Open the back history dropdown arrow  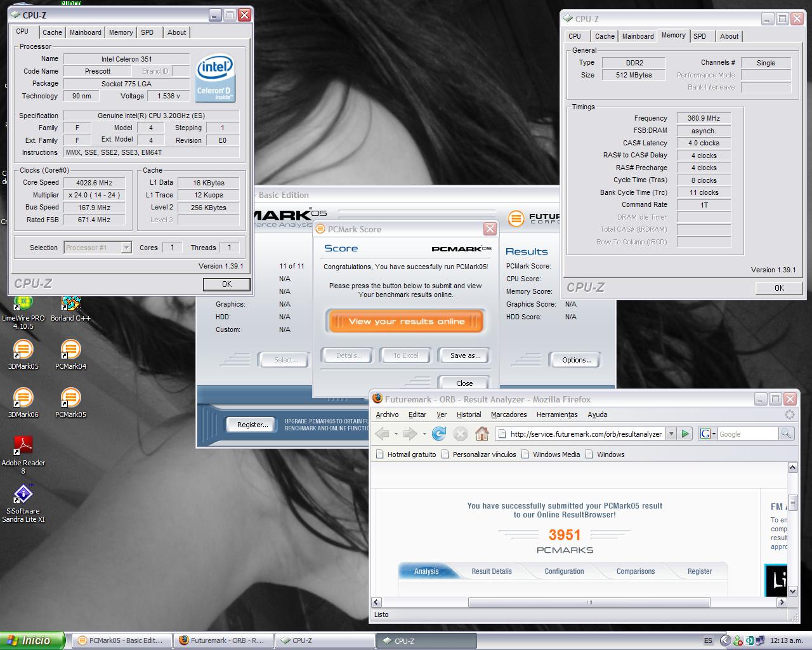pyautogui.click(x=396, y=434)
